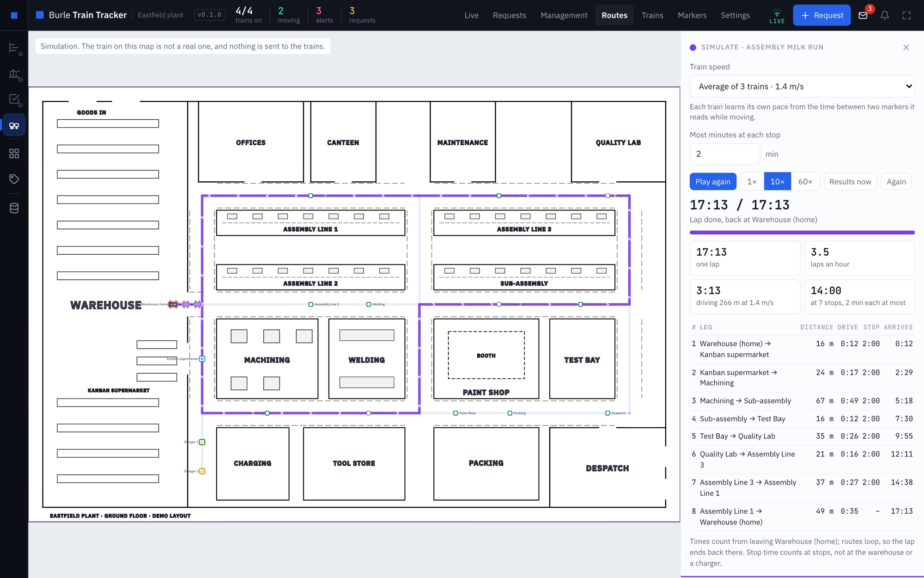Open the statistics graph sidebar icon
The height and width of the screenshot is (578, 924).
tap(14, 74)
